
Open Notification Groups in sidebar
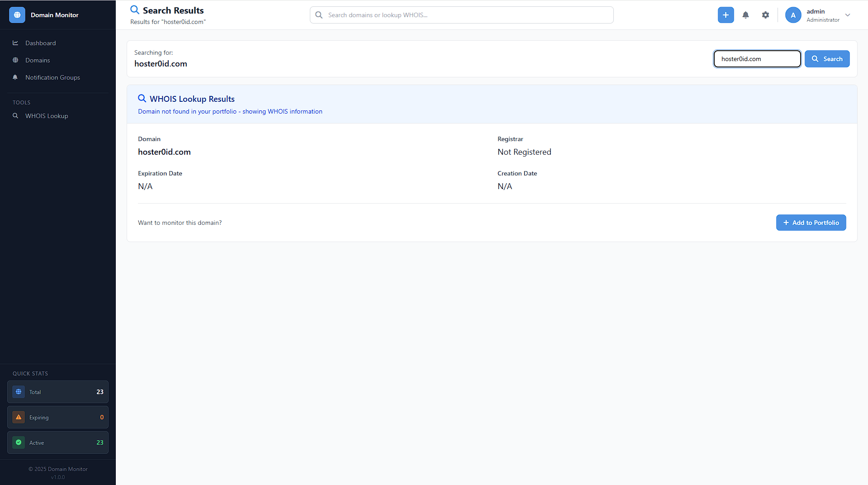click(x=52, y=77)
